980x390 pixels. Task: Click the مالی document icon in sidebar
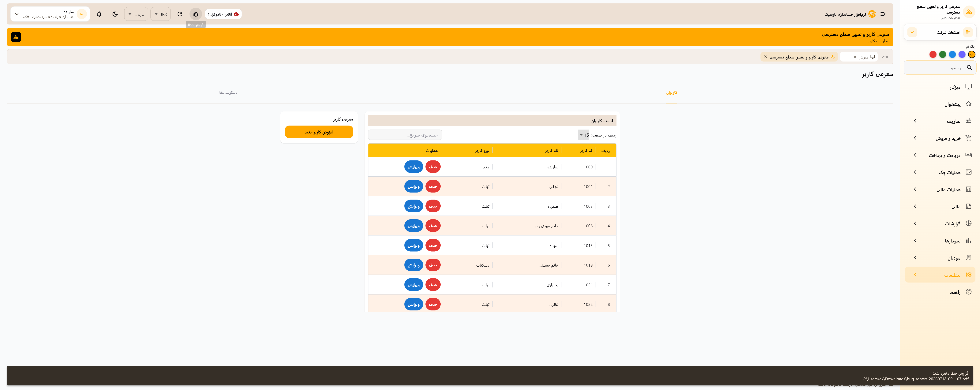969,206
